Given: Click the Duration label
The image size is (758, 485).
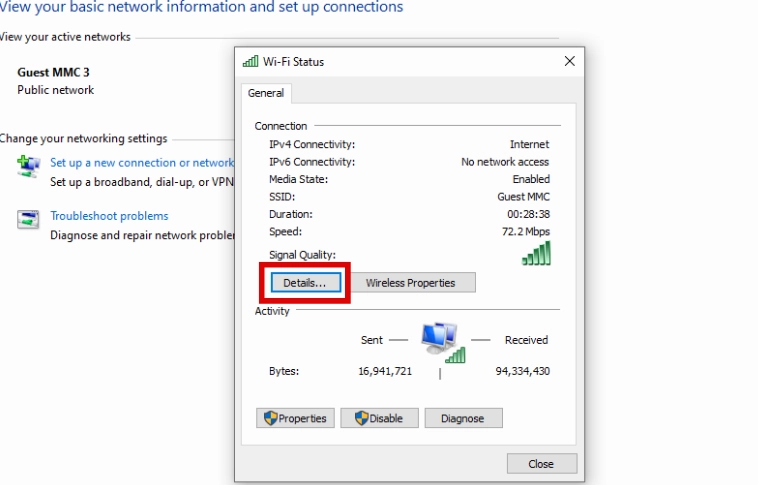Looking at the screenshot, I should 291,214.
